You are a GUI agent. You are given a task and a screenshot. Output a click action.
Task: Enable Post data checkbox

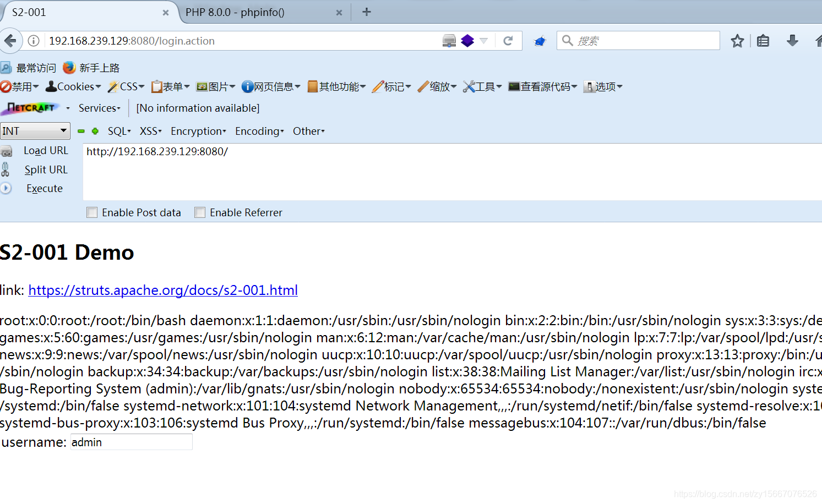92,212
